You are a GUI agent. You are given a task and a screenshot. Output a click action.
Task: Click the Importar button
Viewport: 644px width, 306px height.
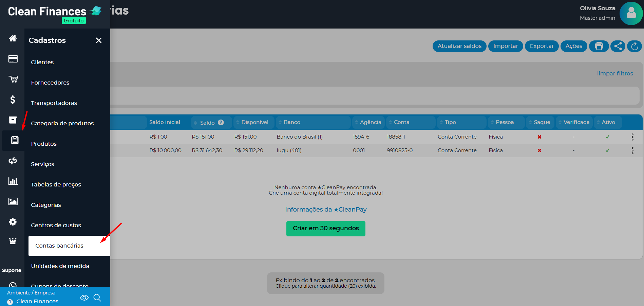[506, 46]
